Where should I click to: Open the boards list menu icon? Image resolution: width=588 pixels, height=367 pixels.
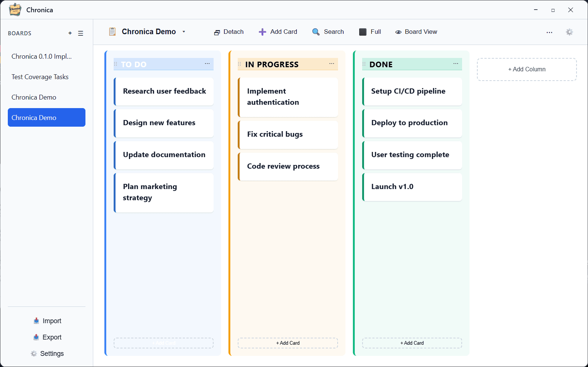[x=81, y=33]
